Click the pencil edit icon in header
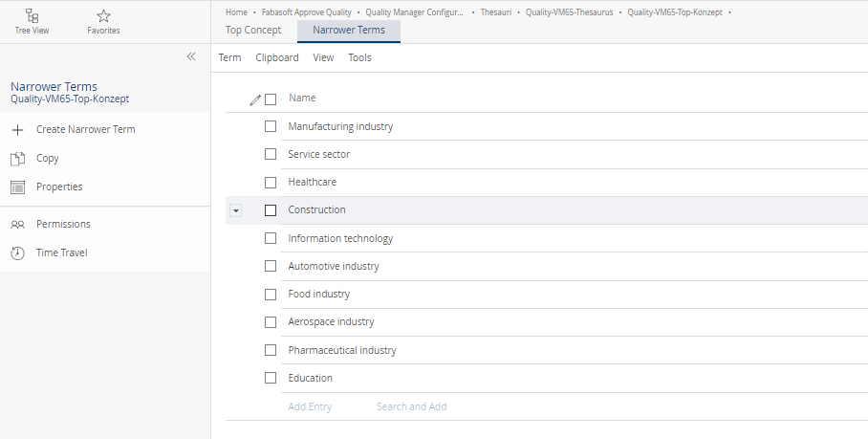 point(254,99)
